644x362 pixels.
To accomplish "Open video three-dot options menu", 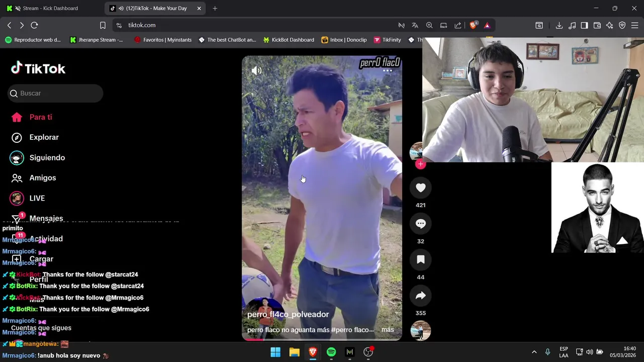I will [387, 71].
